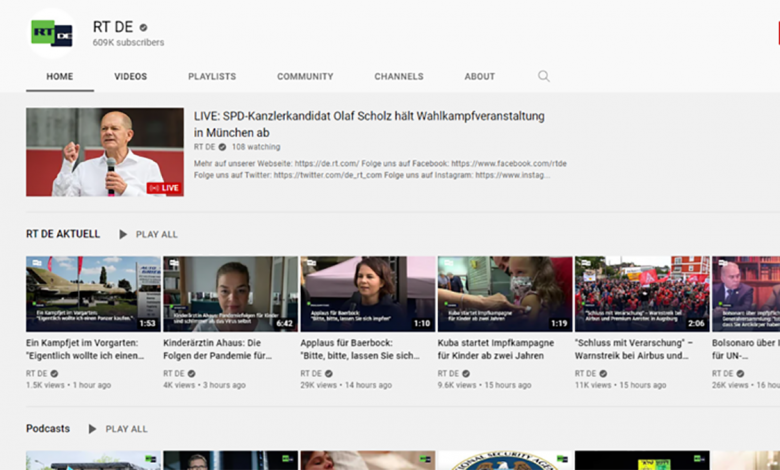Click PLAY ALL for Podcasts

[x=126, y=429]
